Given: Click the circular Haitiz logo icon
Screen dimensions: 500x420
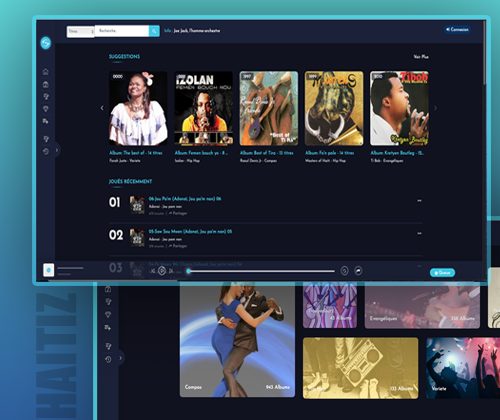Looking at the screenshot, I should pos(46,43).
